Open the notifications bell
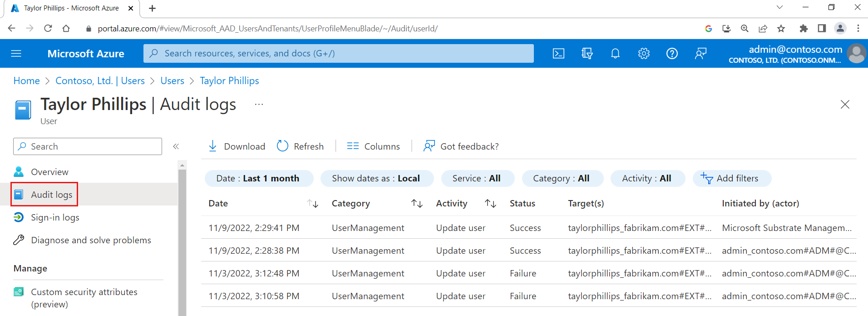The width and height of the screenshot is (868, 316). (x=615, y=54)
